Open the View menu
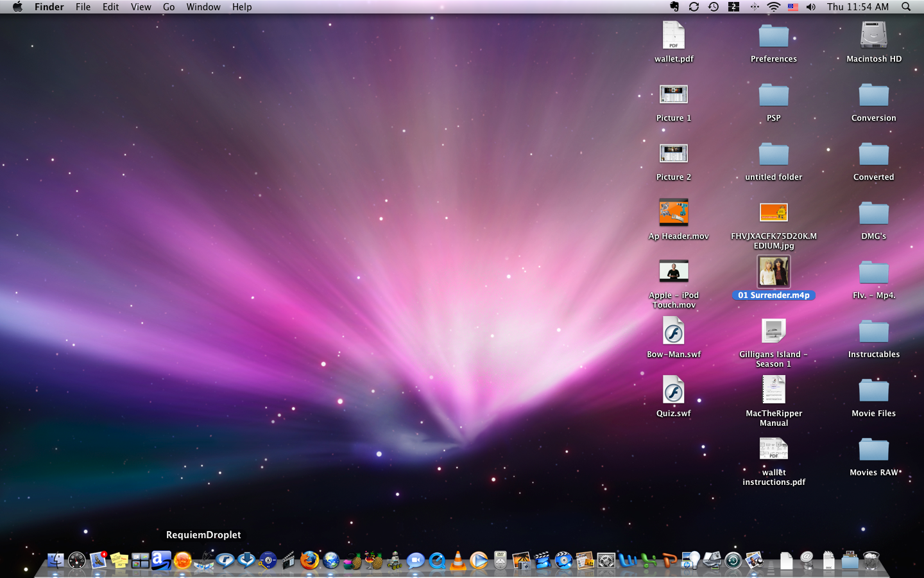Image resolution: width=924 pixels, height=578 pixels. click(141, 6)
